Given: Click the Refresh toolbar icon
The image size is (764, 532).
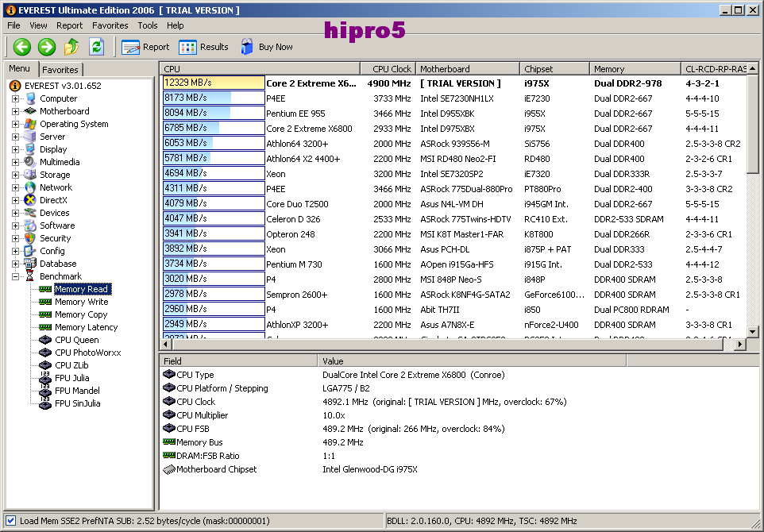Looking at the screenshot, I should tap(96, 47).
